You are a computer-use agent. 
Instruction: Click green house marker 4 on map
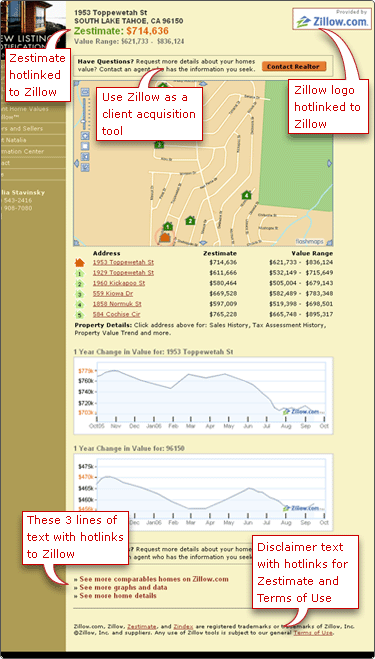click(x=246, y=195)
